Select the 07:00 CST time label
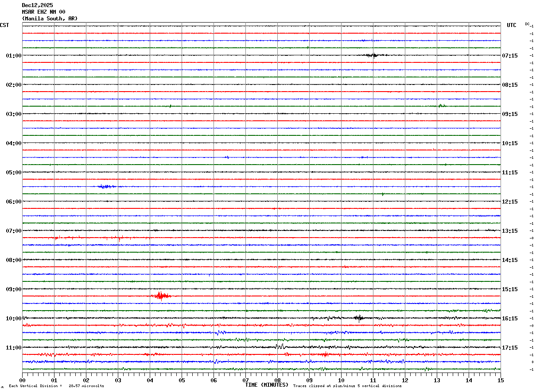The height and width of the screenshot is (392, 536). click(13, 231)
